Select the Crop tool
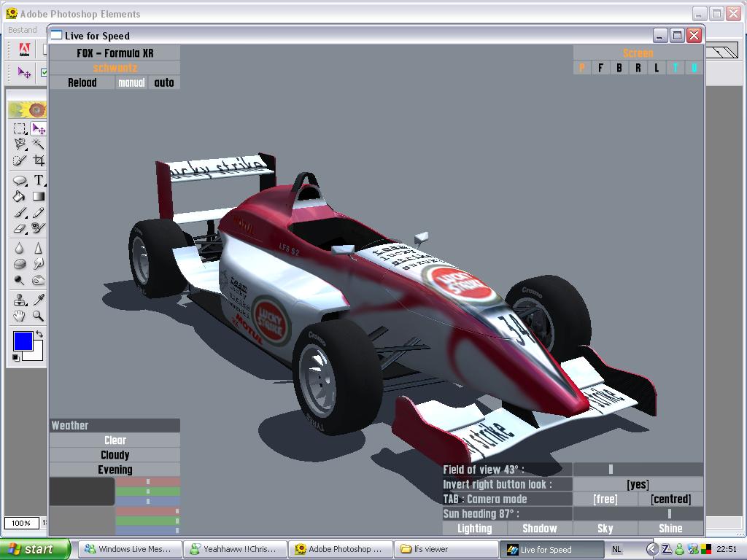 click(38, 160)
